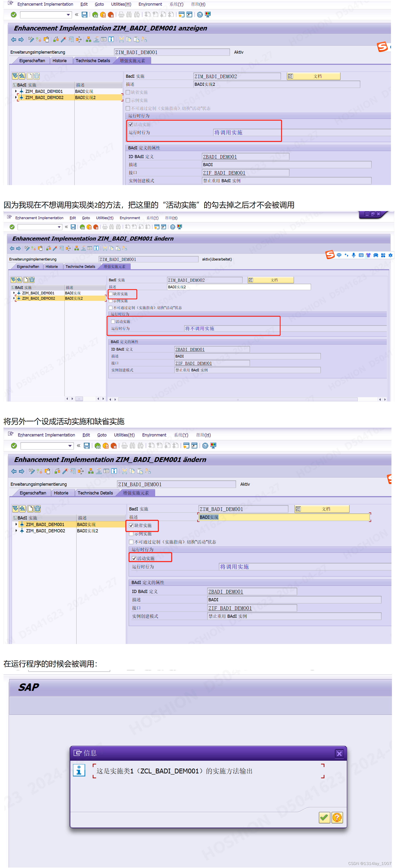Click Customize Layout monitor icon, anzeigen window
Image resolution: width=395 pixels, height=868 pixels.
[x=208, y=15]
